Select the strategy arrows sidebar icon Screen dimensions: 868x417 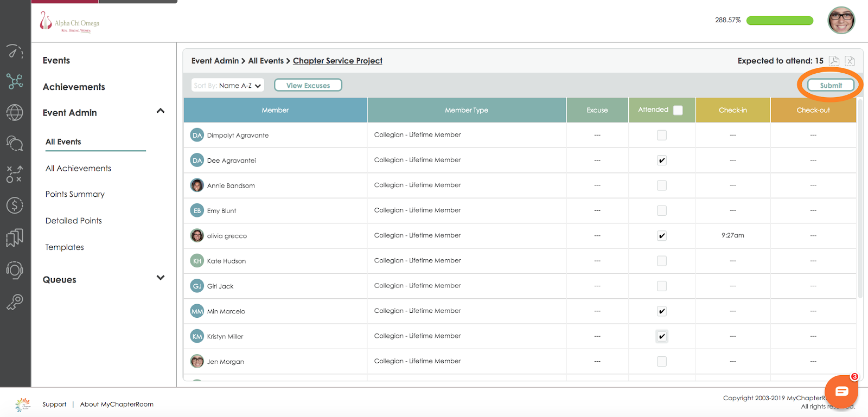15,174
